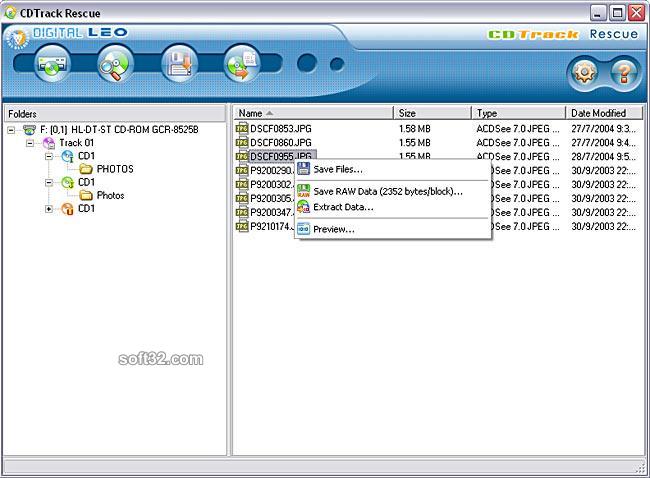Screen dimensions: 650x478
Task: Choose Preview... from context menu
Action: coord(393,229)
